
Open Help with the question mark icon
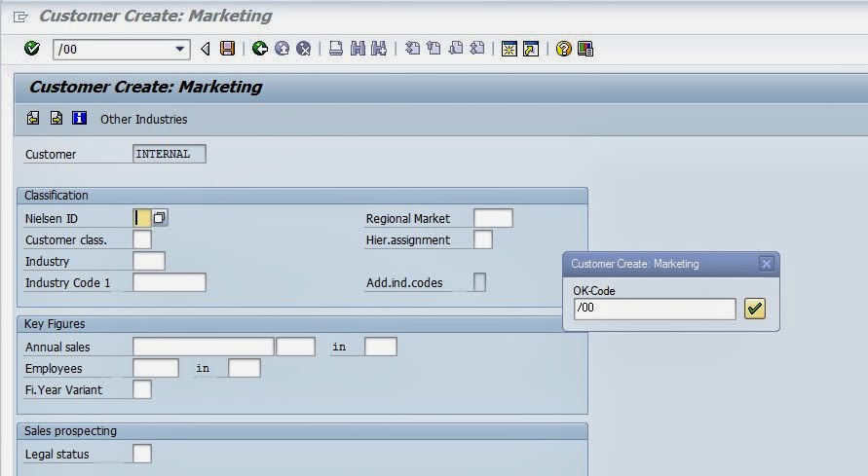[564, 49]
